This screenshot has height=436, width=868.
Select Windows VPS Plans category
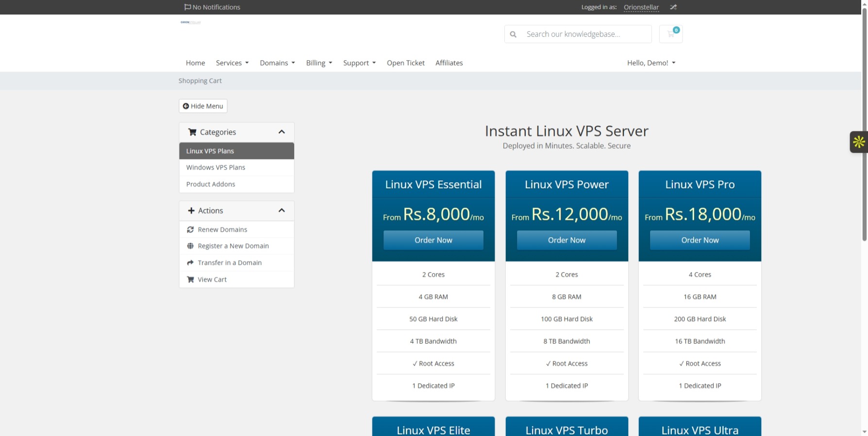coord(216,167)
